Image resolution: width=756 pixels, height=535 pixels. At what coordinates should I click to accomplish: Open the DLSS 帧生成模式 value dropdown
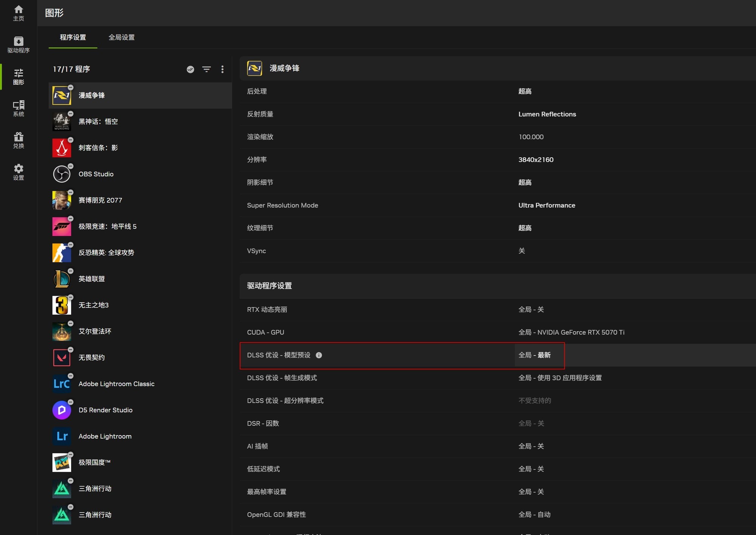click(x=560, y=378)
